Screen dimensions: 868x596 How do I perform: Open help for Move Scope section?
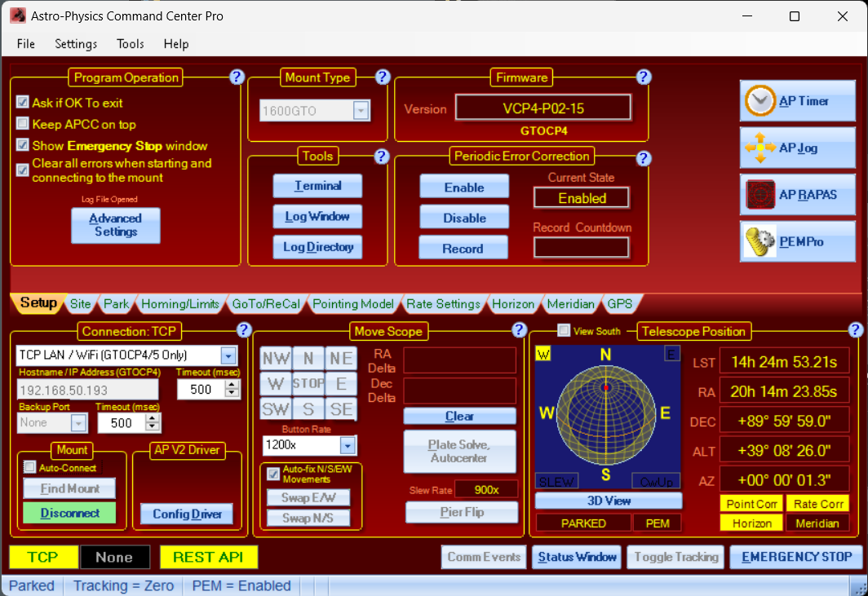(x=519, y=330)
